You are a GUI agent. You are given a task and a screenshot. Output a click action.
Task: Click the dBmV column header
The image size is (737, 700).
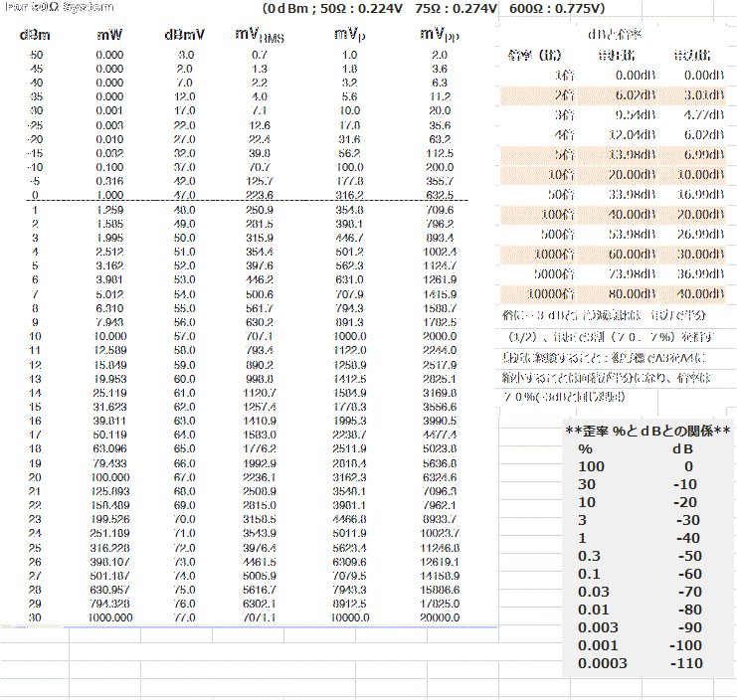[184, 35]
